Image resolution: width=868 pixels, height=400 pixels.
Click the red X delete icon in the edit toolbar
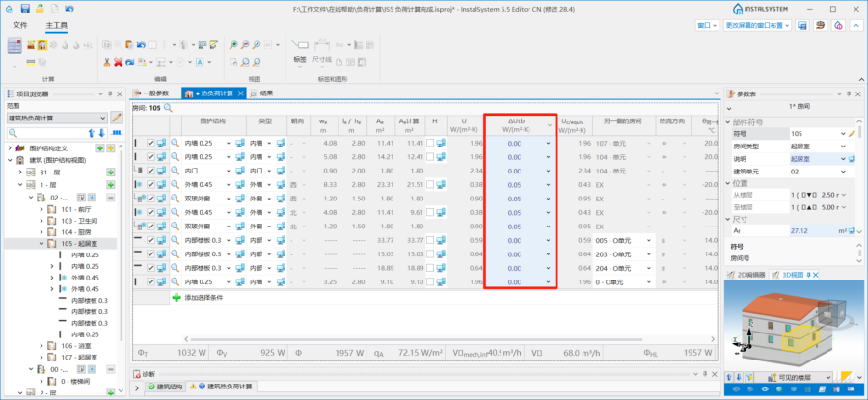[118, 62]
